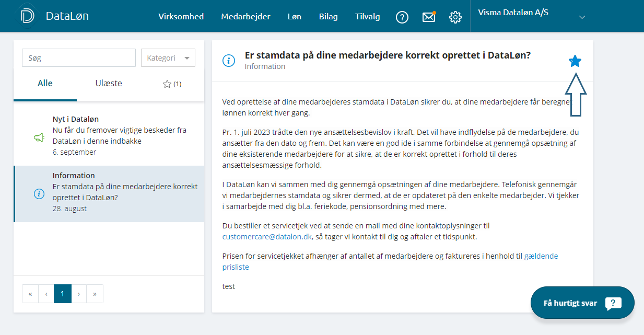Open the help question mark icon
The width and height of the screenshot is (644, 335).
click(x=402, y=17)
